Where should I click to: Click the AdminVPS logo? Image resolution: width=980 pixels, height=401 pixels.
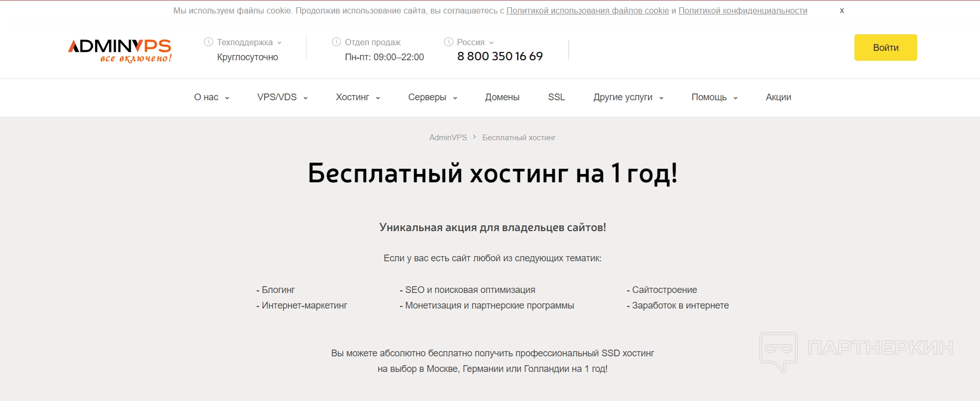pyautogui.click(x=120, y=50)
